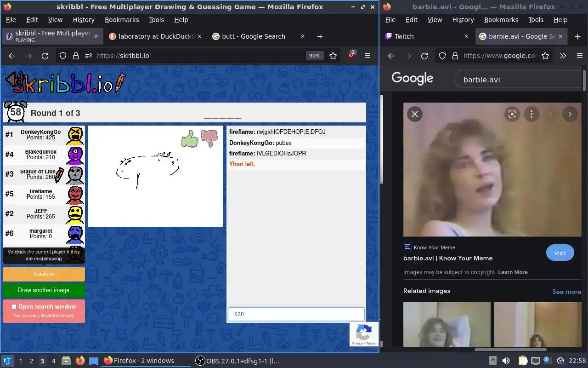Open barbie.avi | Know Your Meme link

(x=448, y=258)
